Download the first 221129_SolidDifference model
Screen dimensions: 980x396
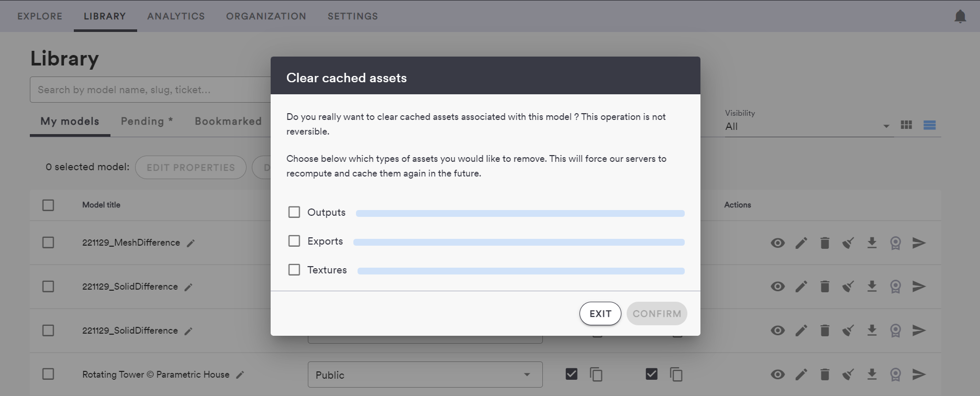(872, 287)
